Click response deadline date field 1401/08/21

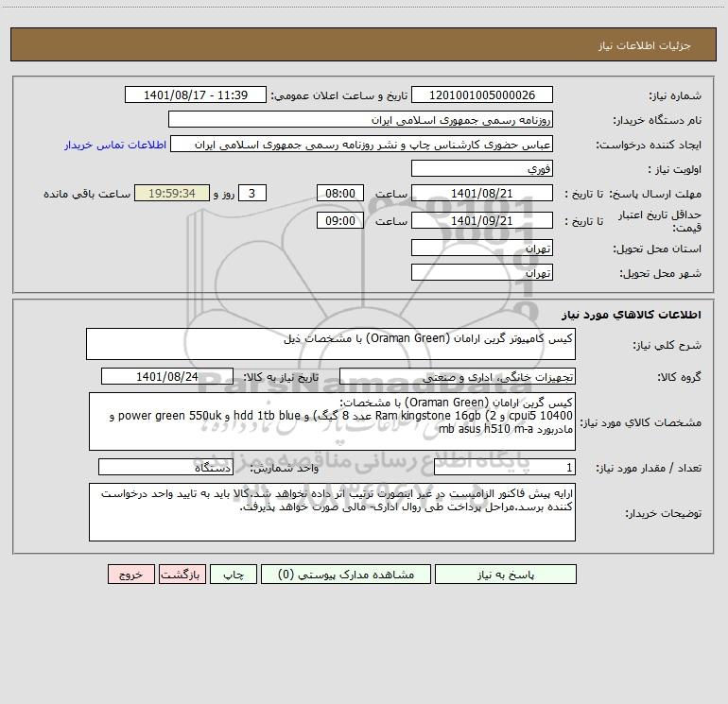tap(482, 193)
